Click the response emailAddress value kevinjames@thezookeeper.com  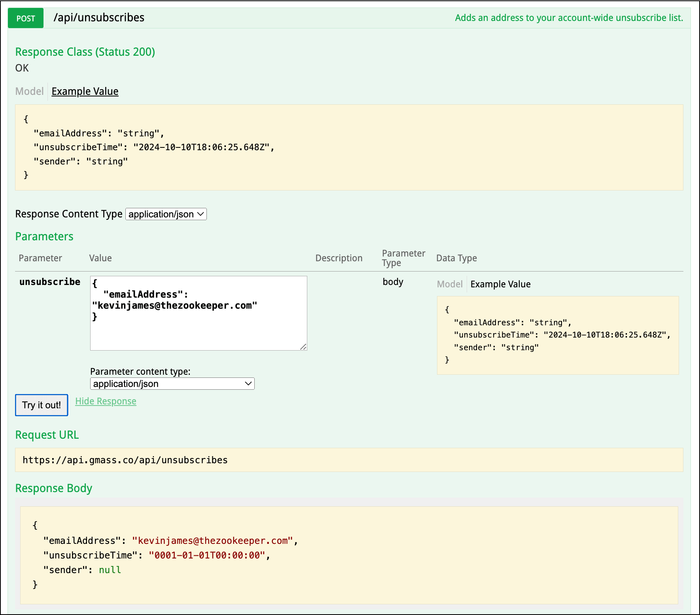pyautogui.click(x=212, y=541)
